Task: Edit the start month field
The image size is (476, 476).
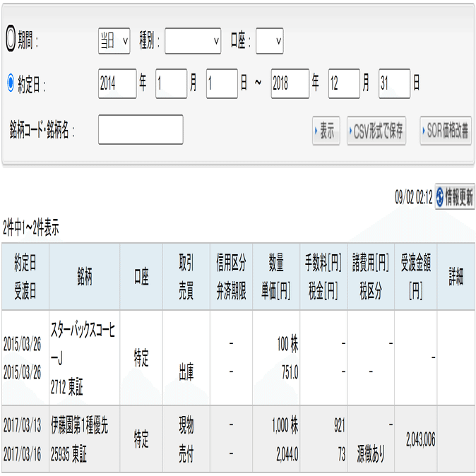Action: coord(171,83)
